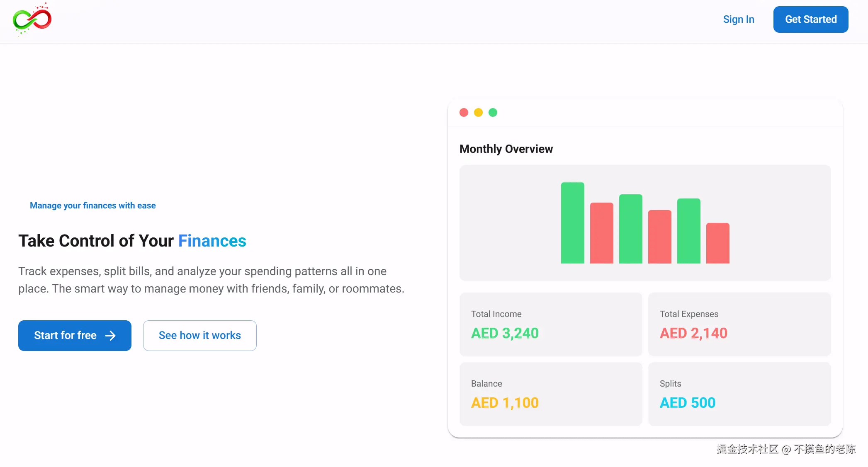Click the shortest red chart bar
This screenshot has width=868, height=467.
click(717, 243)
